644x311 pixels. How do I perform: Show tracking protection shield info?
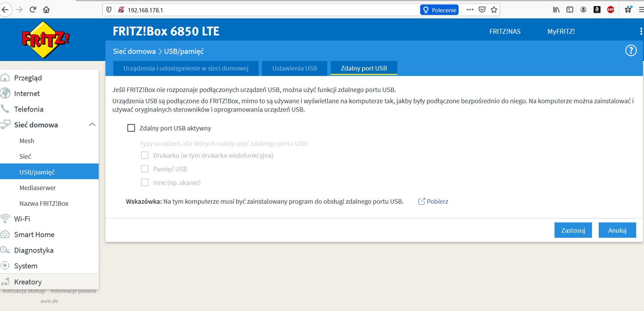click(109, 10)
